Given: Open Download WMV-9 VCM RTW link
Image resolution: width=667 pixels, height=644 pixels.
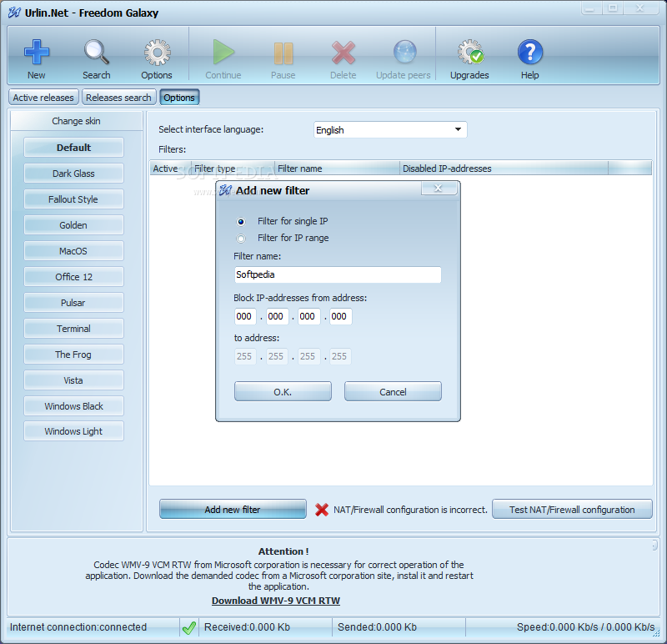Looking at the screenshot, I should pyautogui.click(x=276, y=601).
